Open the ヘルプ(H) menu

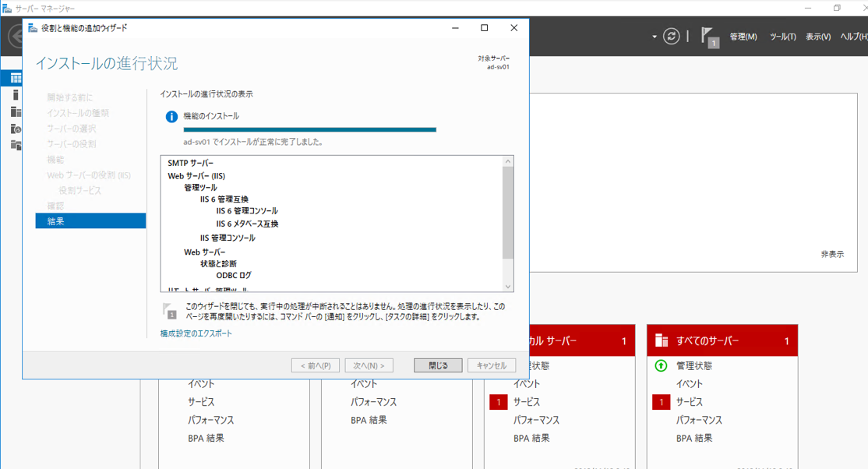coord(854,37)
